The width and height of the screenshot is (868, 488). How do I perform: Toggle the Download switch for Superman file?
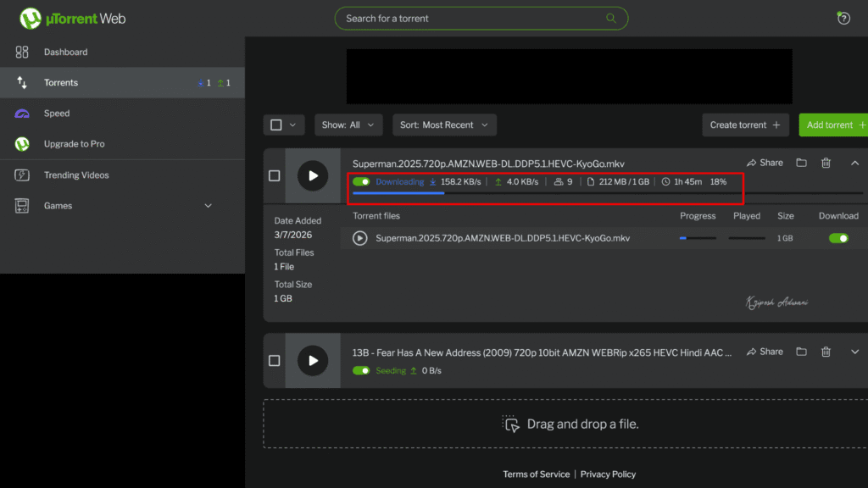pos(838,238)
